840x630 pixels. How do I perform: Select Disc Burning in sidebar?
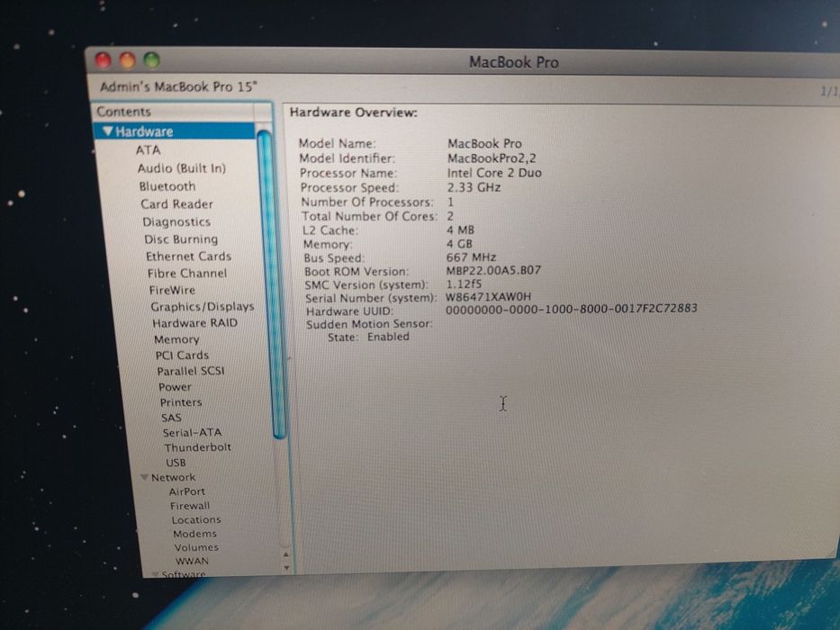181,238
